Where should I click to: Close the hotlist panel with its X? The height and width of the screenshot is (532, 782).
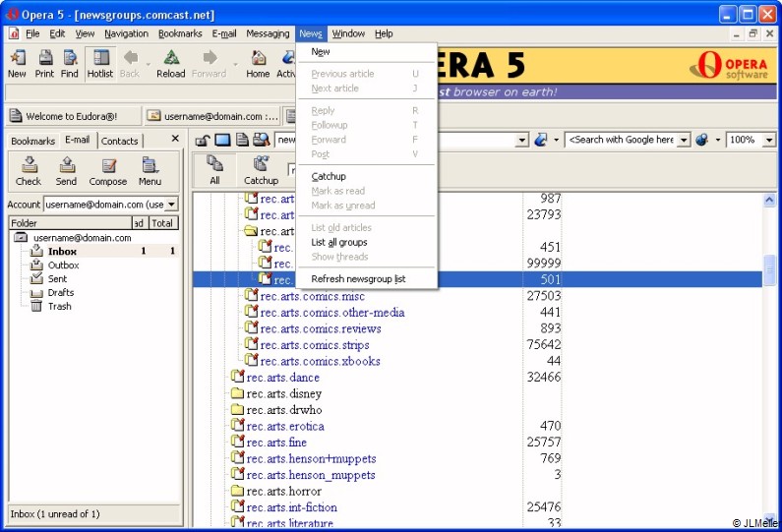click(175, 139)
